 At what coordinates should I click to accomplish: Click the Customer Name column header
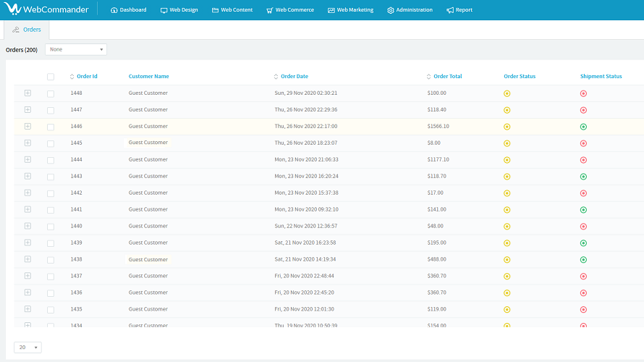point(148,77)
